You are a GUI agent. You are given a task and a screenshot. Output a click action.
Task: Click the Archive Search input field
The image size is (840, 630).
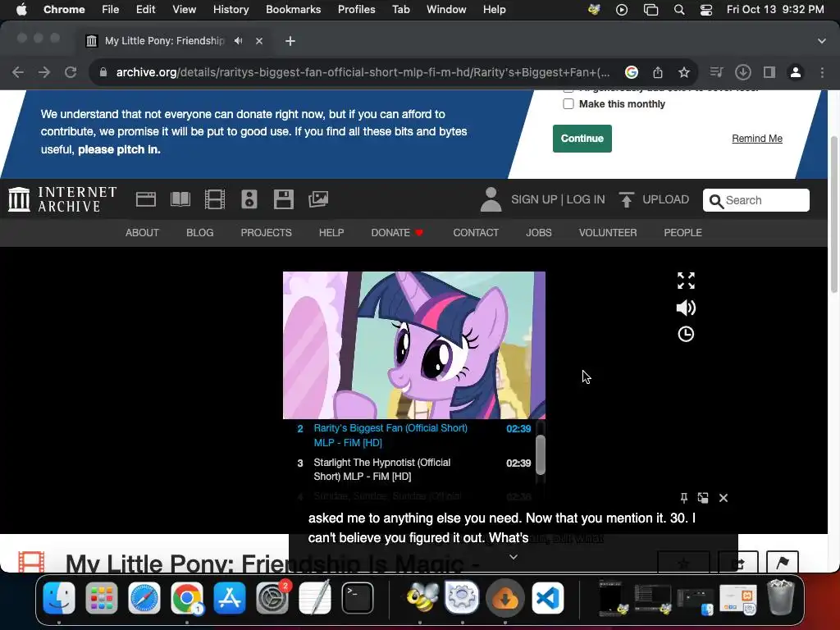pyautogui.click(x=756, y=200)
